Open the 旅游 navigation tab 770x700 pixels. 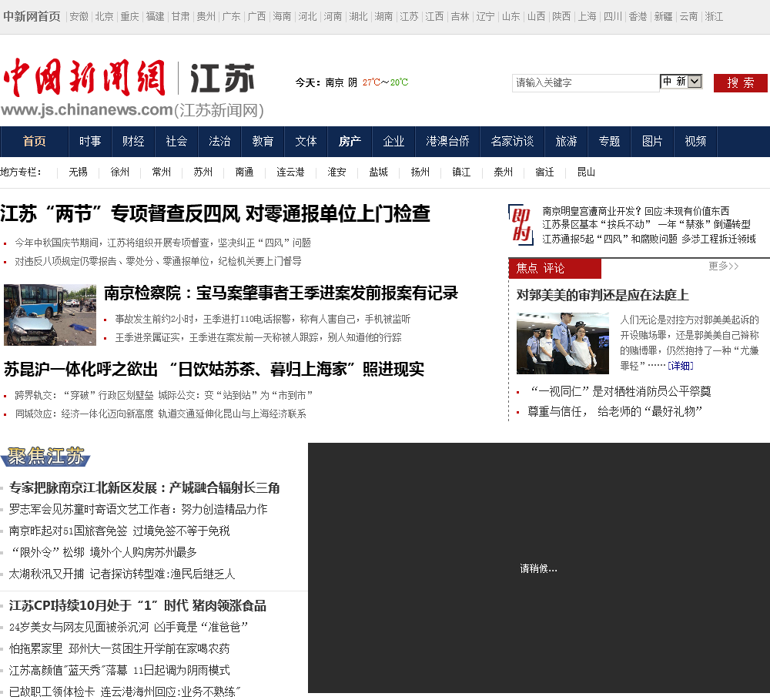(566, 142)
